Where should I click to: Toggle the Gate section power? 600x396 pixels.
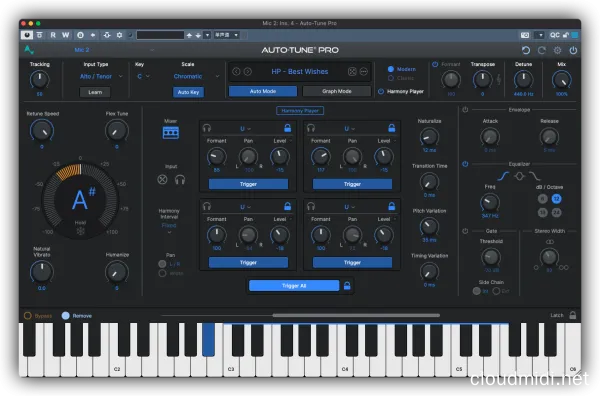tap(465, 231)
